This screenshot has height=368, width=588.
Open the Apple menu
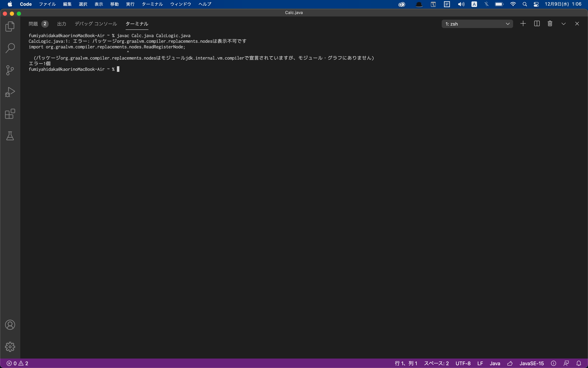10,4
